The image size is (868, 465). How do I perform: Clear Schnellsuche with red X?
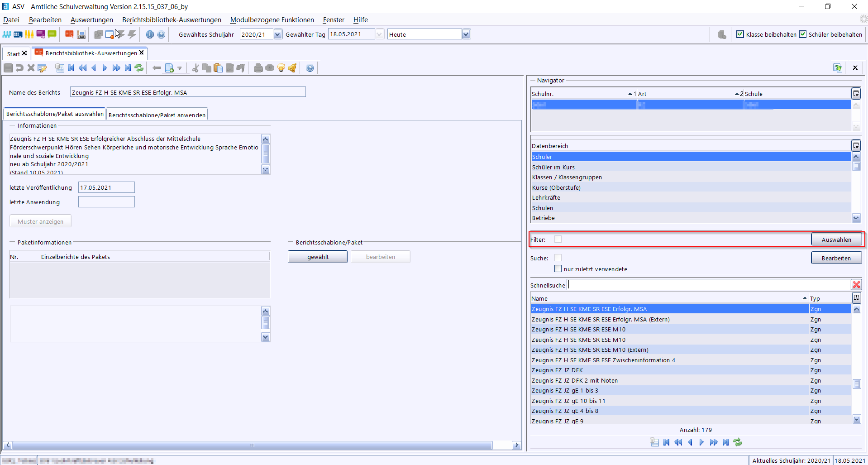[857, 285]
